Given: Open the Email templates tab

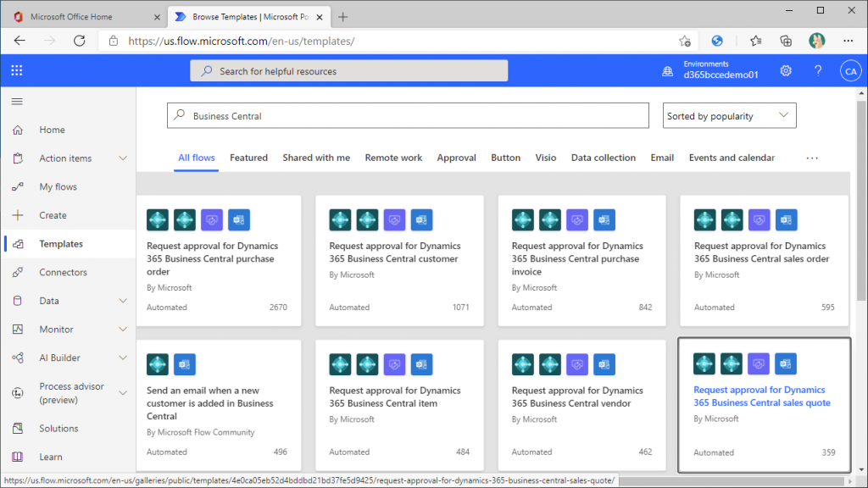Looking at the screenshot, I should pyautogui.click(x=661, y=158).
